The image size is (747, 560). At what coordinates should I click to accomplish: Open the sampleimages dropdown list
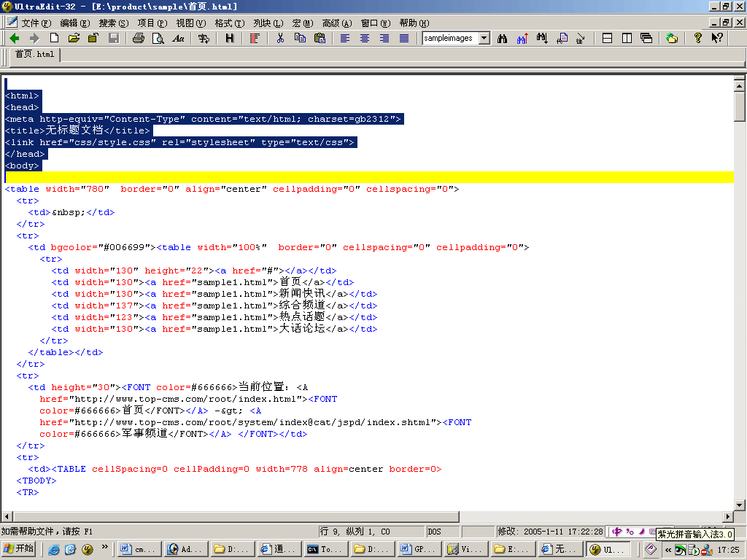click(484, 39)
